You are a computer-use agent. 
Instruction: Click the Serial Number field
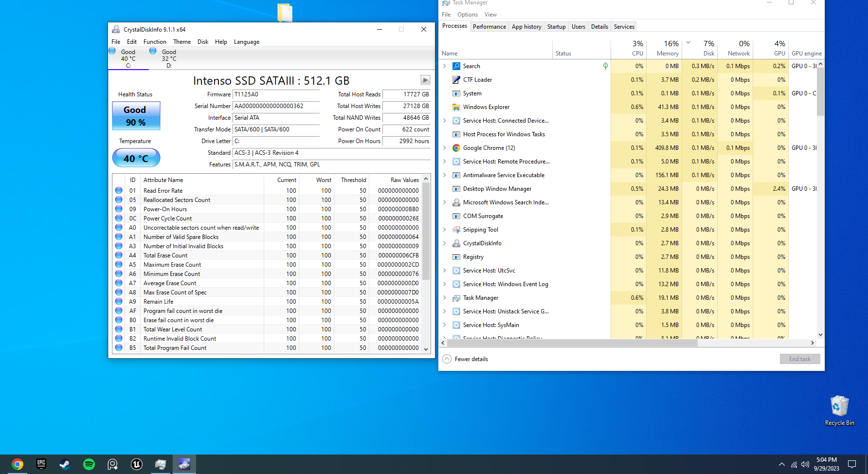coord(276,106)
